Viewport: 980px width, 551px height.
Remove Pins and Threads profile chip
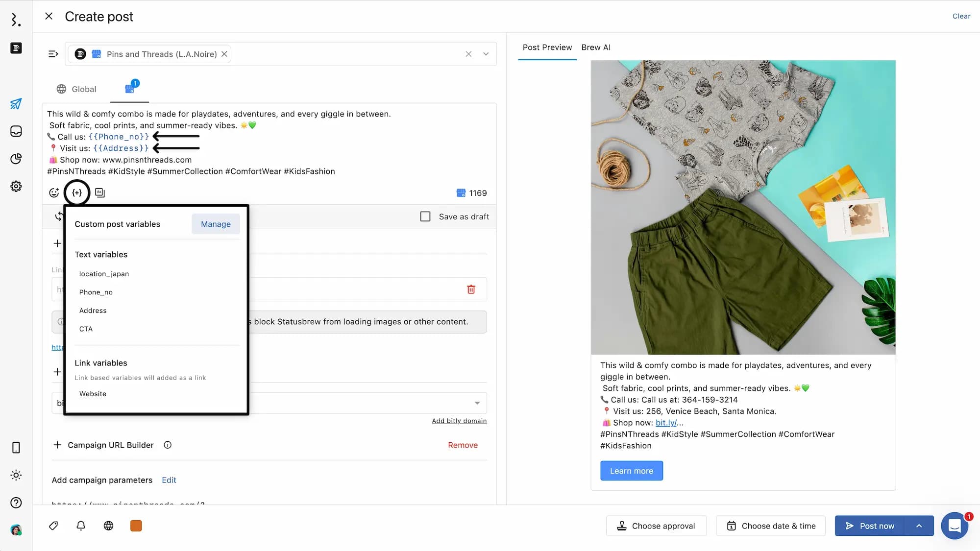click(224, 54)
